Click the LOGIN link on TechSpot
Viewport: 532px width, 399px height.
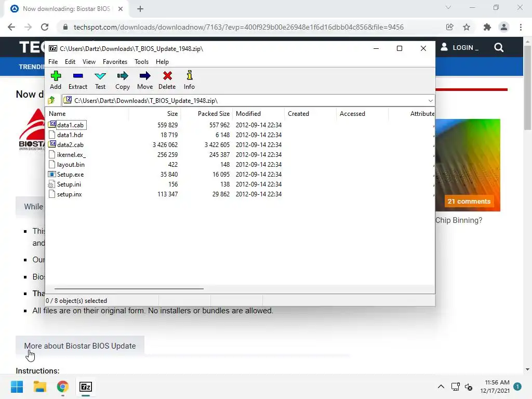pos(460,47)
